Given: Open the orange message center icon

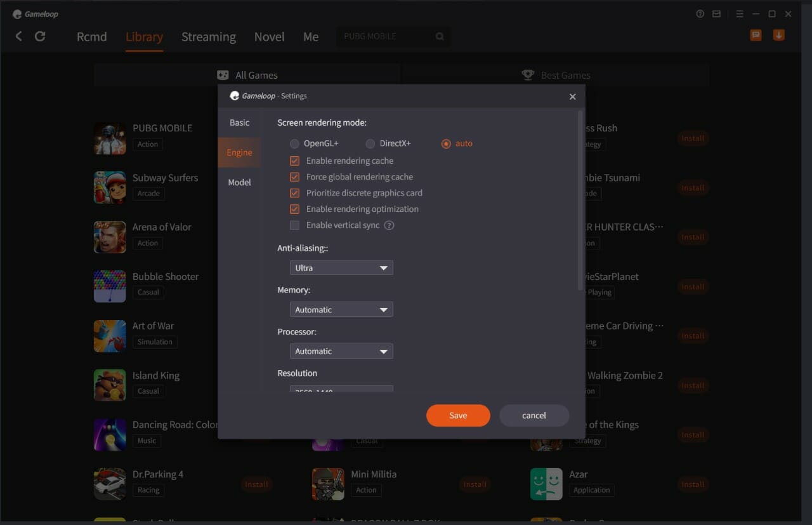Looking at the screenshot, I should pyautogui.click(x=756, y=36).
